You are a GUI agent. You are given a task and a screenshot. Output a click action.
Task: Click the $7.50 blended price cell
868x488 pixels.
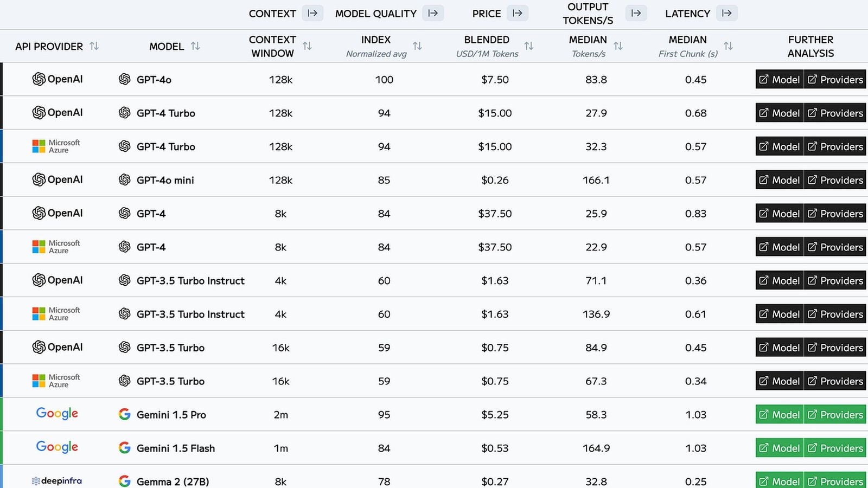pos(495,80)
